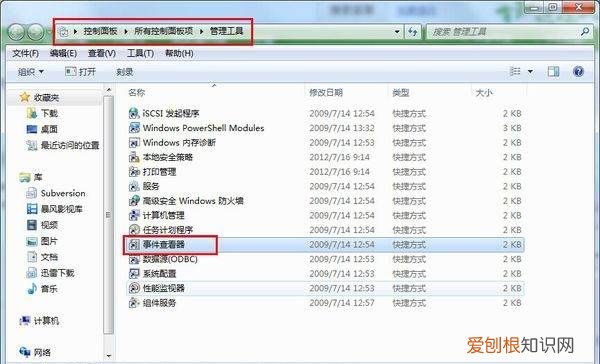
Task: Click the iSCSI 发起程序 shortcut icon
Action: coord(134,113)
